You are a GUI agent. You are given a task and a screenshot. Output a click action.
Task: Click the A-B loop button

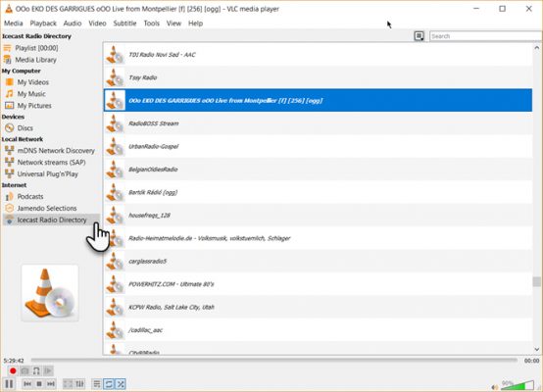[x=36, y=370]
